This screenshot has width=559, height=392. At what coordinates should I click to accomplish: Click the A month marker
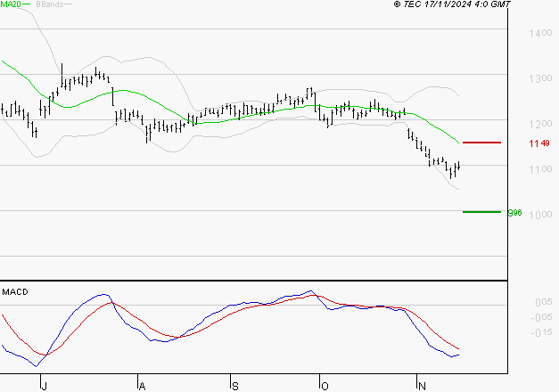click(142, 387)
